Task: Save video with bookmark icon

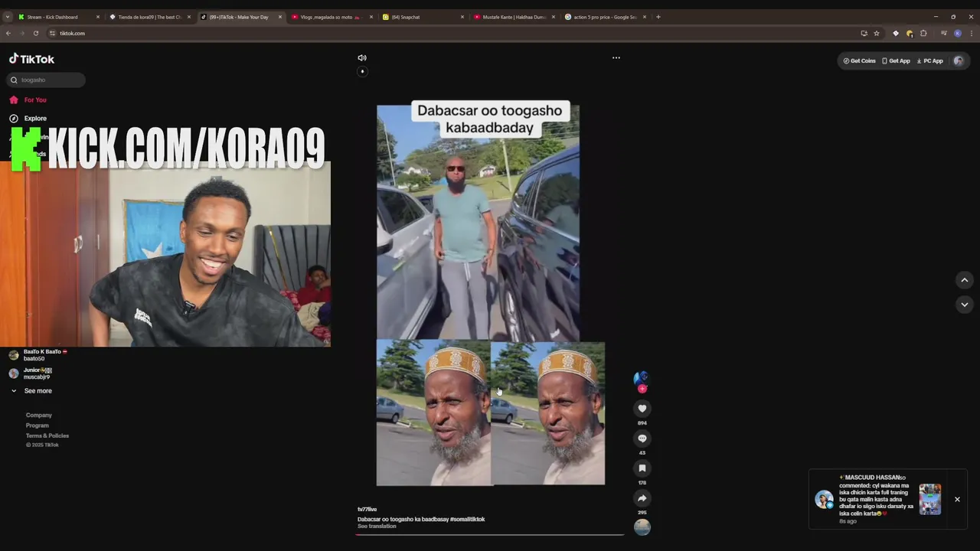Action: (642, 468)
